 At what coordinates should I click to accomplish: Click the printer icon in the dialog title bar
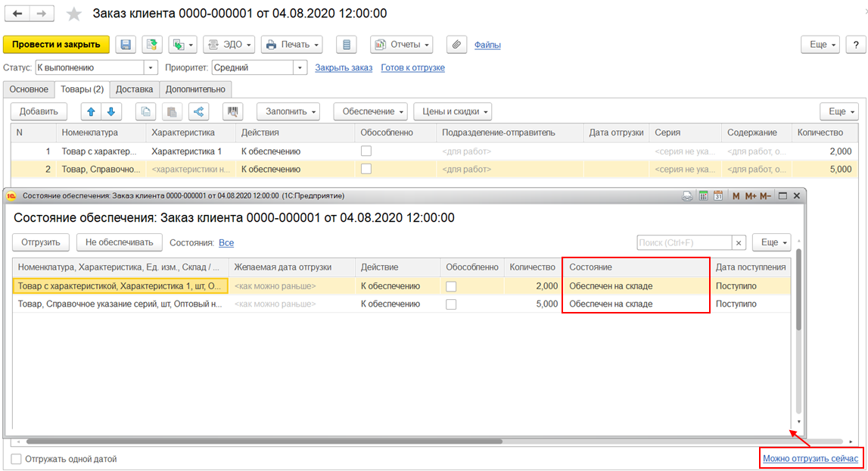pyautogui.click(x=687, y=195)
